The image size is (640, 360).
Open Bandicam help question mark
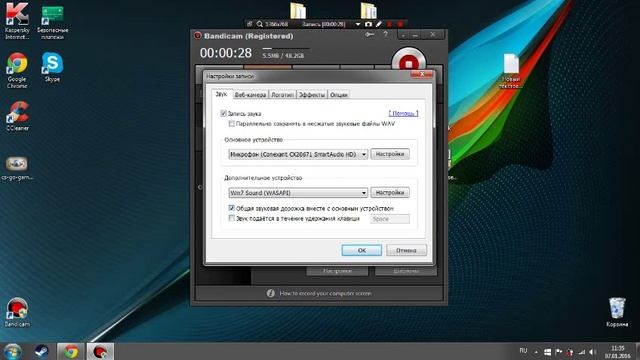(385, 35)
